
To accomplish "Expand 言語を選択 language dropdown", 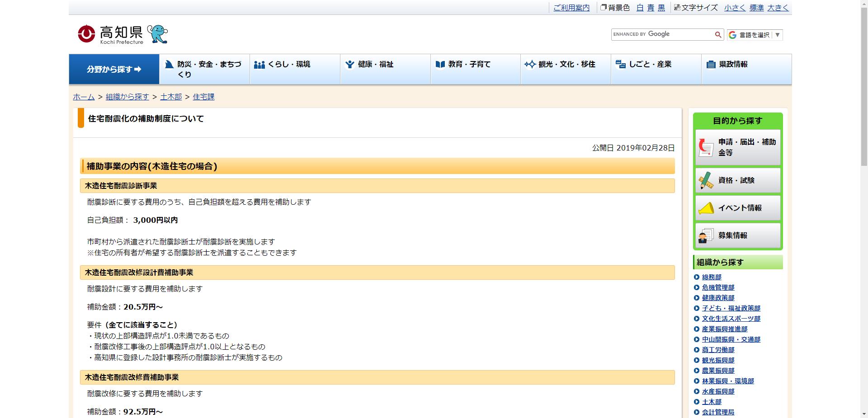I will (x=755, y=35).
